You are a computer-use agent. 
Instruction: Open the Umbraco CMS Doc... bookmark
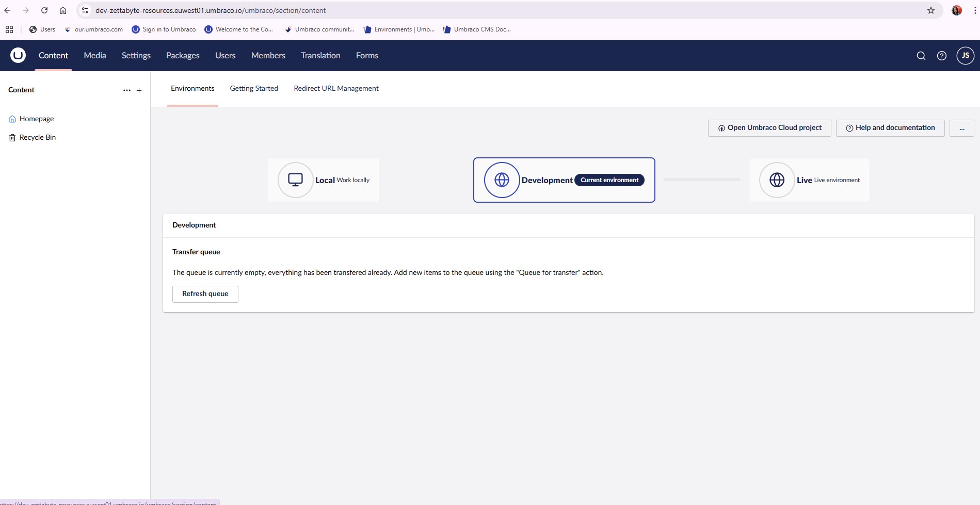[x=477, y=29]
